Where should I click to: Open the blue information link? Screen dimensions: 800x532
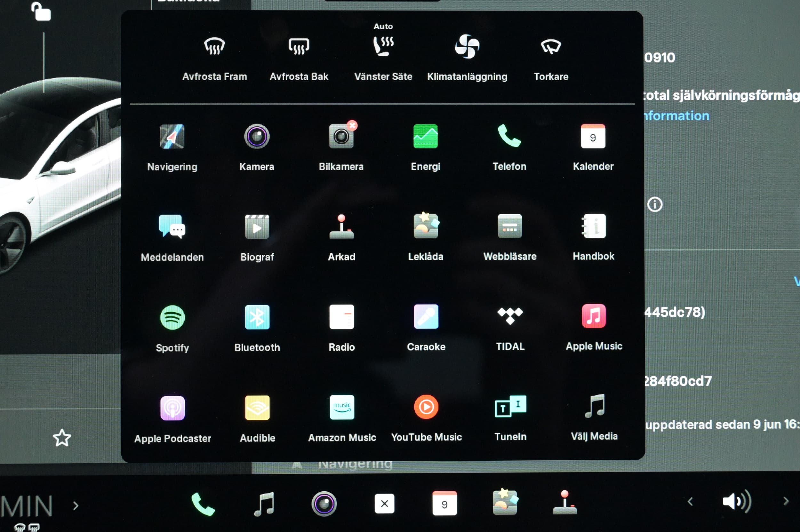[x=676, y=116]
